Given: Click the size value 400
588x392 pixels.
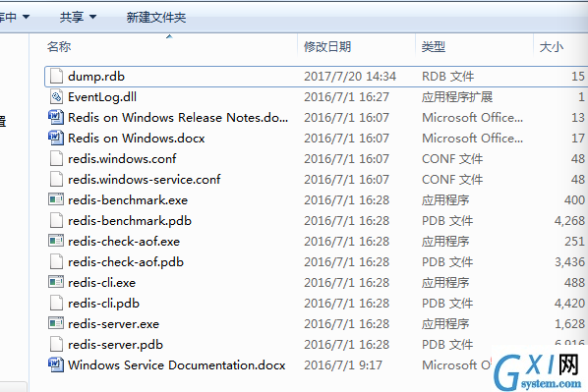Looking at the screenshot, I should click(574, 200).
